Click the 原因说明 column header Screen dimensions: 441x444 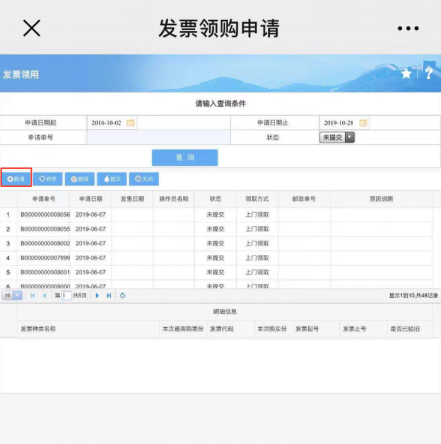point(381,199)
